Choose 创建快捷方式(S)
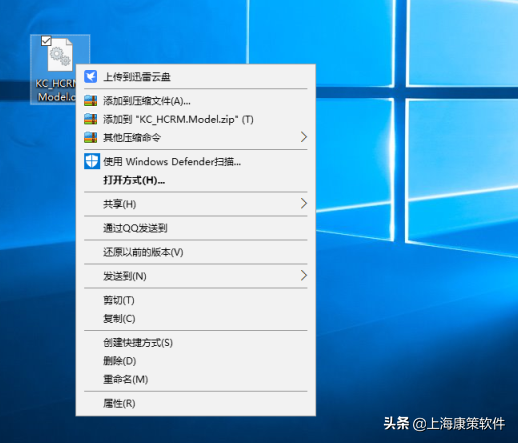 pyautogui.click(x=196, y=342)
